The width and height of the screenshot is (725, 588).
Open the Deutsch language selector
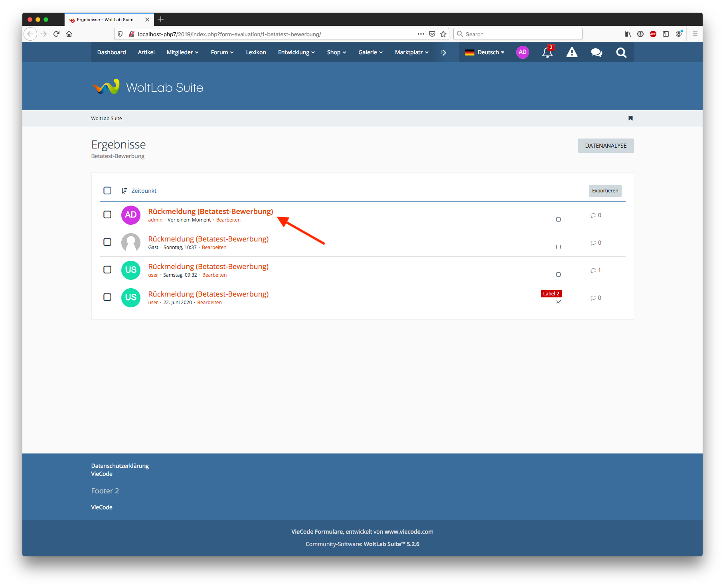(x=485, y=52)
